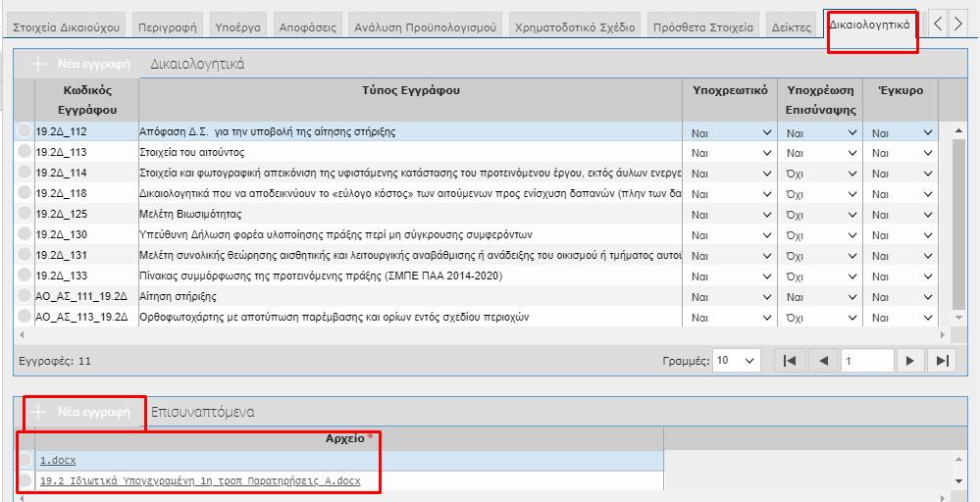Select row radio for 19.2Δ_133

[x=24, y=276]
